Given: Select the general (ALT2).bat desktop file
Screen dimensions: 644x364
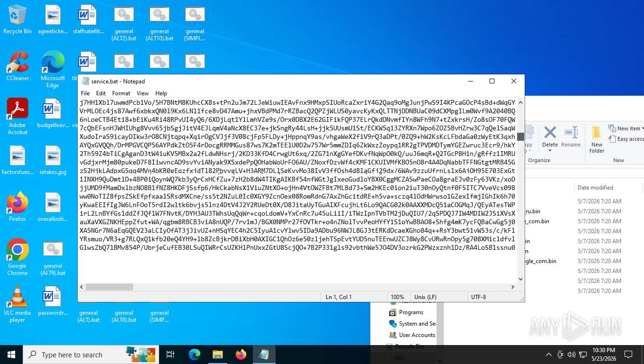Looking at the screenshot, I should coord(124,23).
